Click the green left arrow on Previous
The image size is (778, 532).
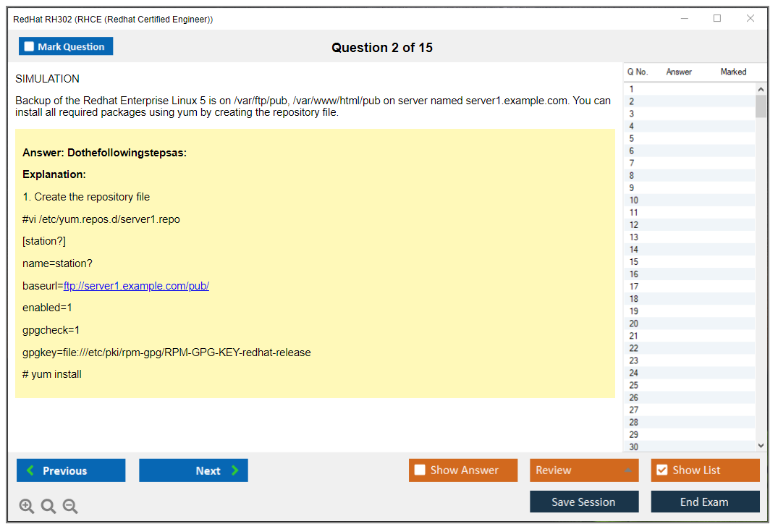point(30,470)
